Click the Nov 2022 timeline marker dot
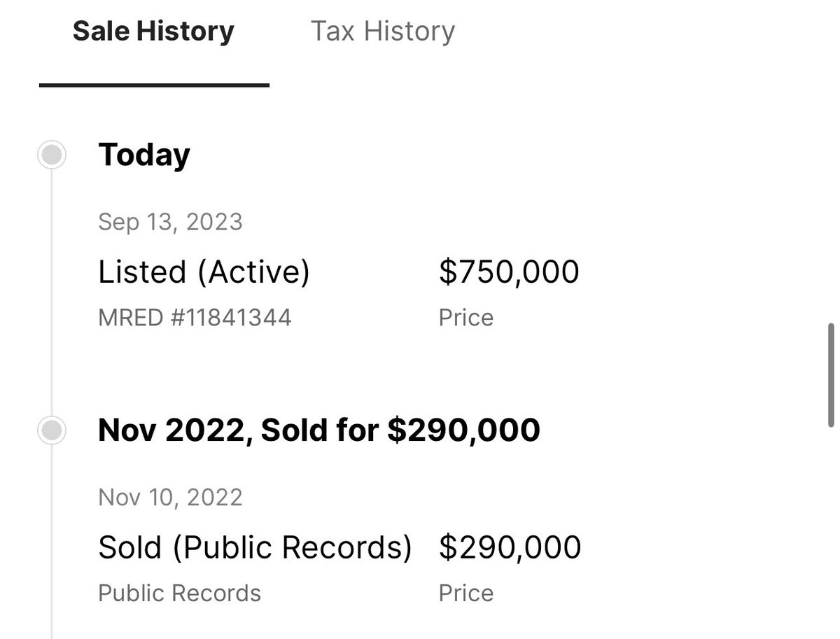840x639 pixels. click(52, 430)
